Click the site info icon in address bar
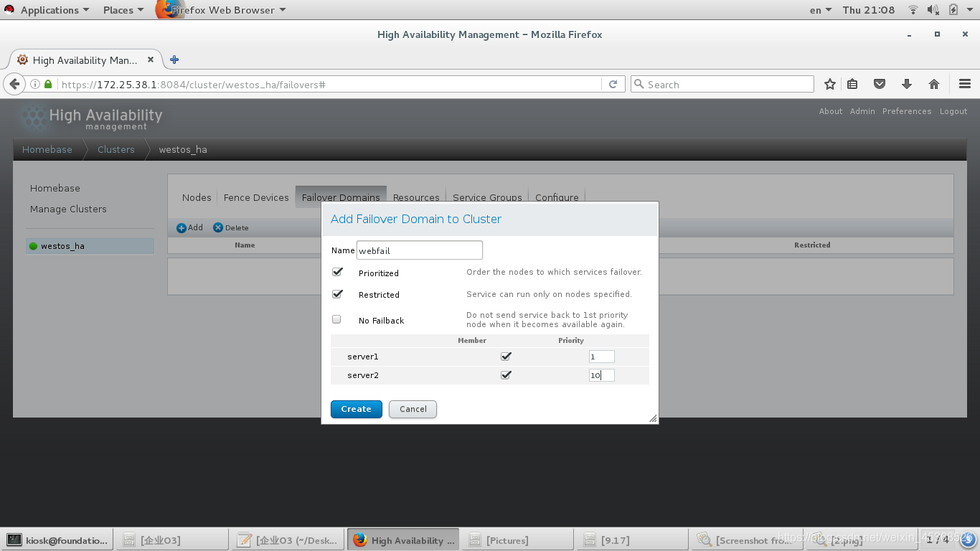Screen dimensions: 980x551 [35, 84]
